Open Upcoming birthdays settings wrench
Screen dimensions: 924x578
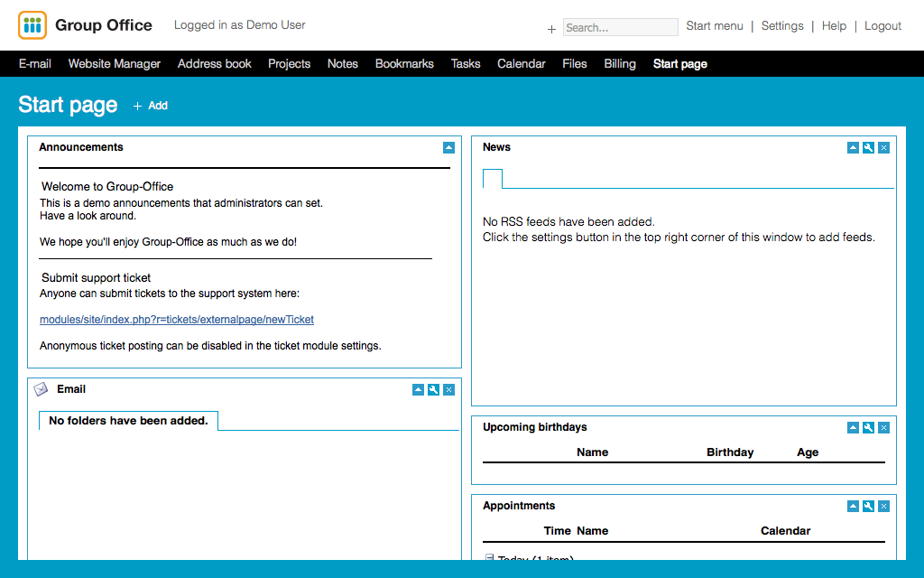(x=868, y=427)
